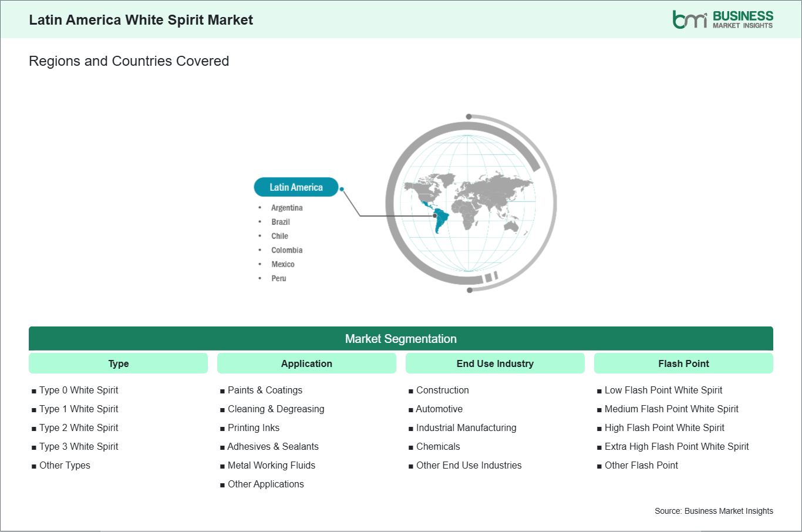Select High Flash Point White Spirit
802x532 pixels.
point(665,427)
